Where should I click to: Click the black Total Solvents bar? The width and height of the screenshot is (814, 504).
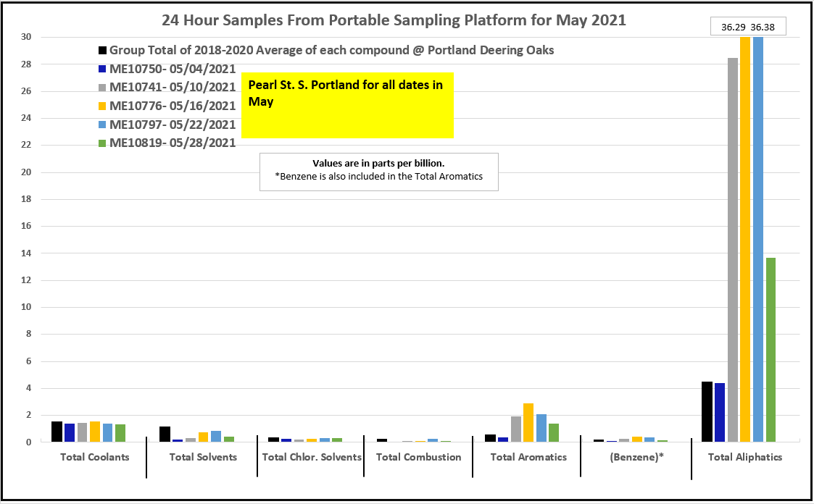pyautogui.click(x=165, y=434)
